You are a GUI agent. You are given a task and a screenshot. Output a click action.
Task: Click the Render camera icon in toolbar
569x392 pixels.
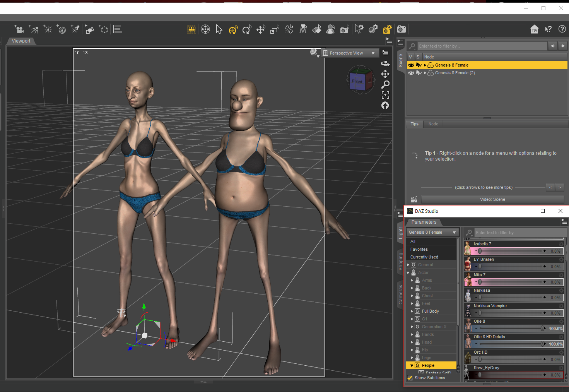point(402,29)
